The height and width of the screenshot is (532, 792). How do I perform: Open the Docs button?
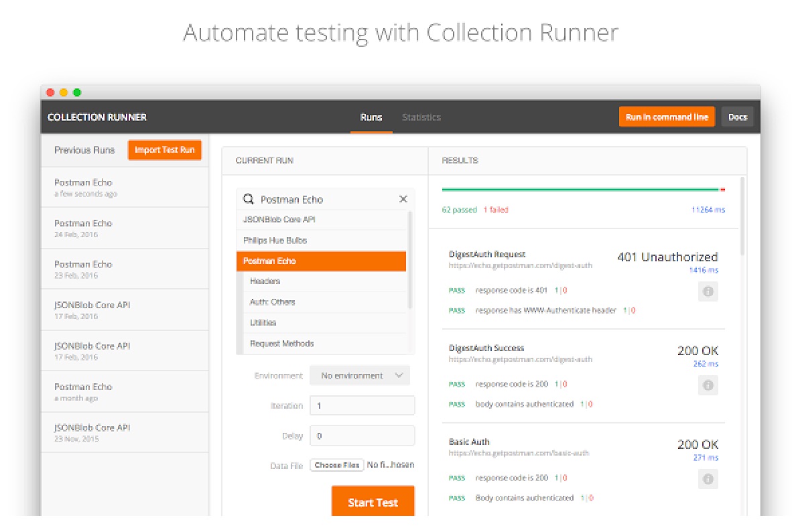coord(738,117)
